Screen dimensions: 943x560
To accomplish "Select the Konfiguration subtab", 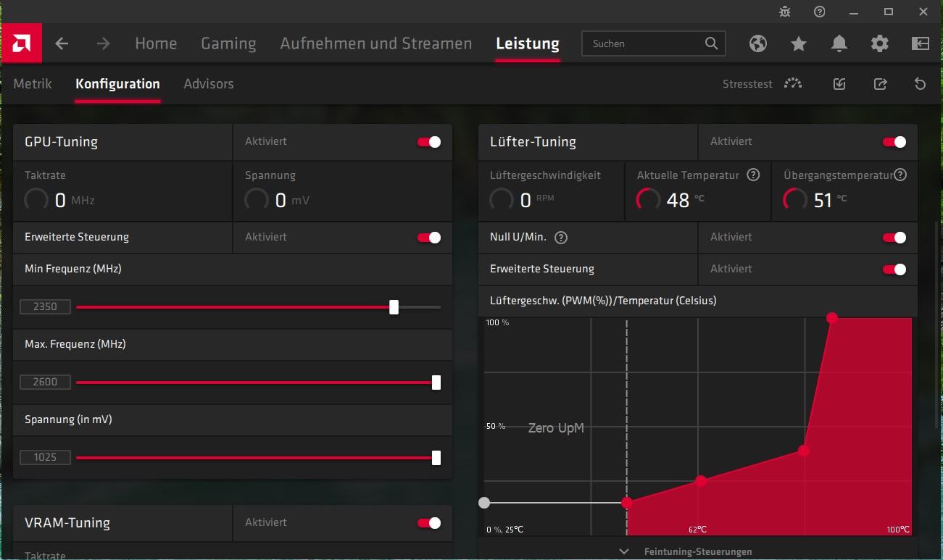I will tap(117, 83).
